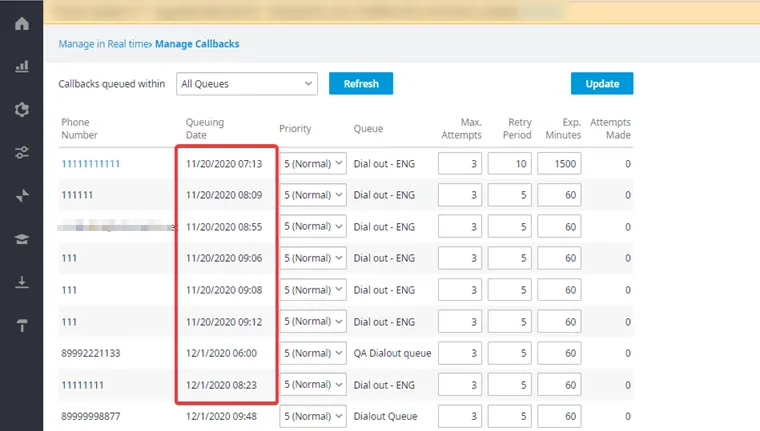
Task: Select the 11/20/2020 07:13 date cell
Action: coord(224,164)
